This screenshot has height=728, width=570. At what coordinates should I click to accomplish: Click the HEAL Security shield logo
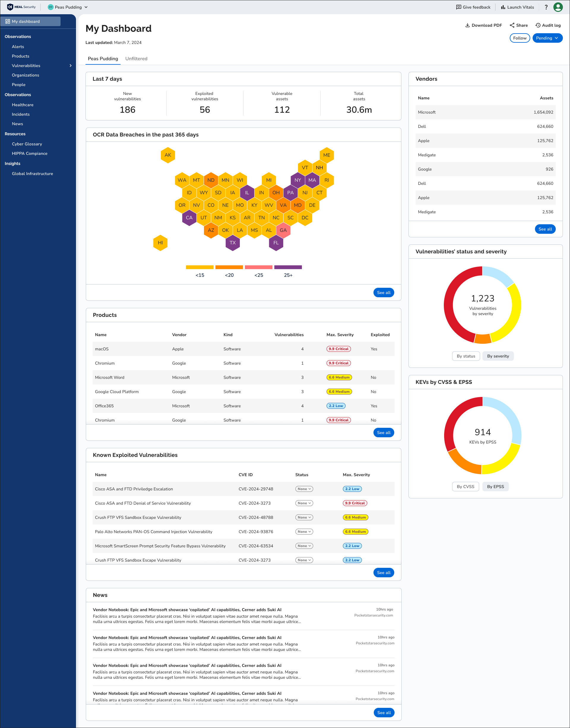click(10, 7)
